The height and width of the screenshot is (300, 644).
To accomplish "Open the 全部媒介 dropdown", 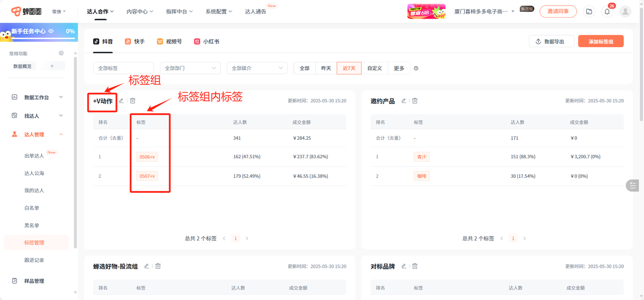I will (257, 68).
